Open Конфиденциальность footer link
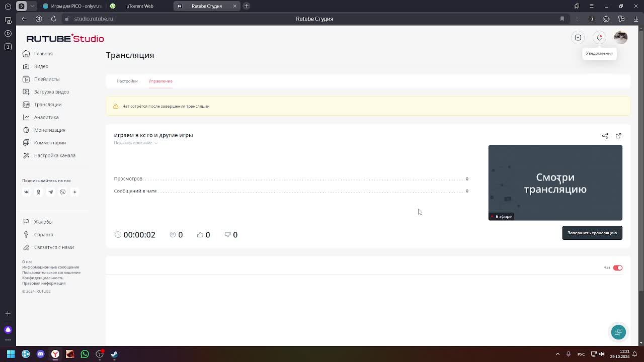 [x=43, y=278]
